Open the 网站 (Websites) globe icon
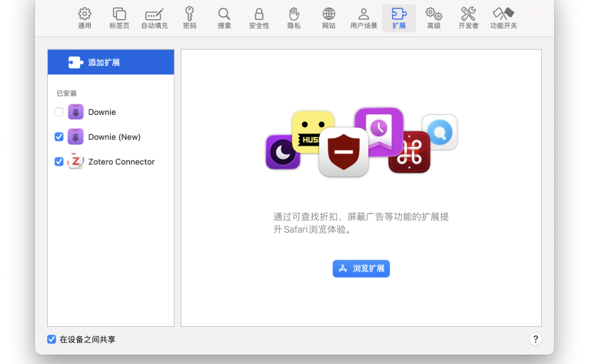Viewport: 589px width, 364px height. pyautogui.click(x=328, y=18)
